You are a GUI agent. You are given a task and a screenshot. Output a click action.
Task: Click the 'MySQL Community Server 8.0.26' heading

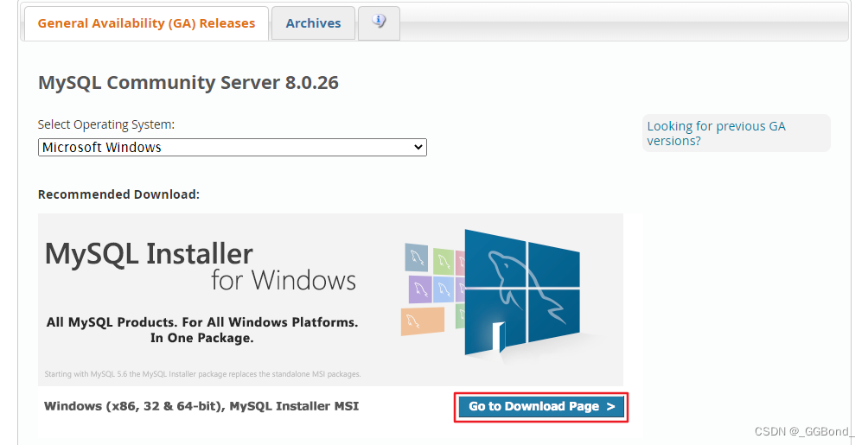[x=188, y=82]
